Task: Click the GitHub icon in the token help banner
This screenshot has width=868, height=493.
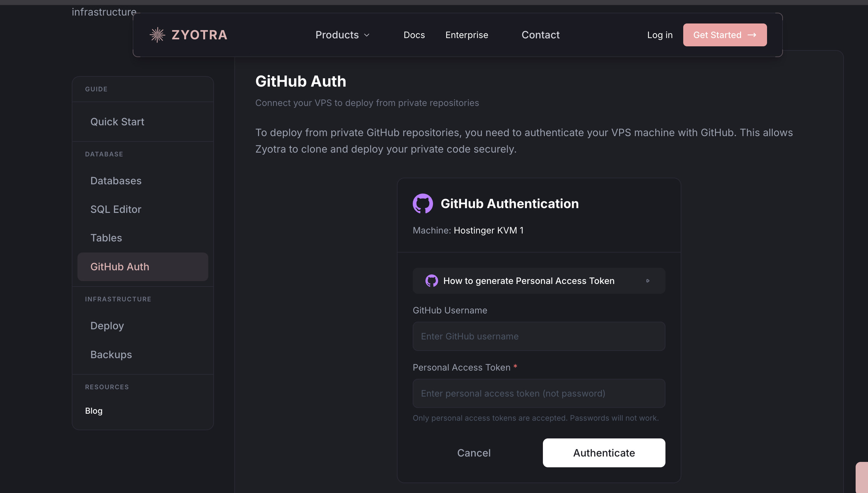Action: (432, 280)
